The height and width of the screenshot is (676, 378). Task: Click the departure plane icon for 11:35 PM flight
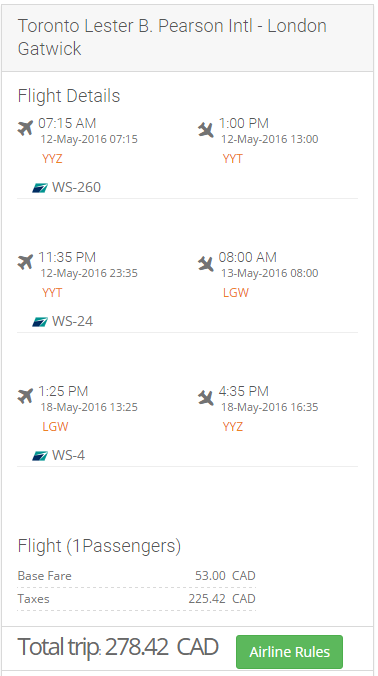pyautogui.click(x=25, y=262)
